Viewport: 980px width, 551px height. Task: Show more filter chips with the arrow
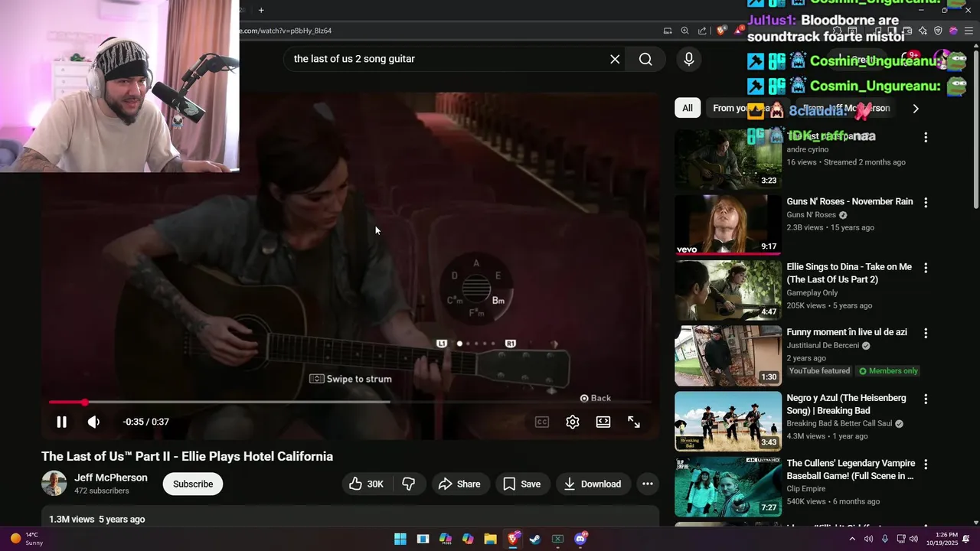tap(916, 108)
